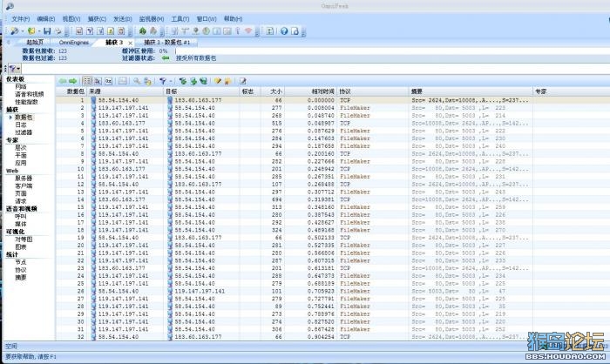The width and height of the screenshot is (610, 364).
Task: Select 网络 under 仪表板
Action: 21,86
